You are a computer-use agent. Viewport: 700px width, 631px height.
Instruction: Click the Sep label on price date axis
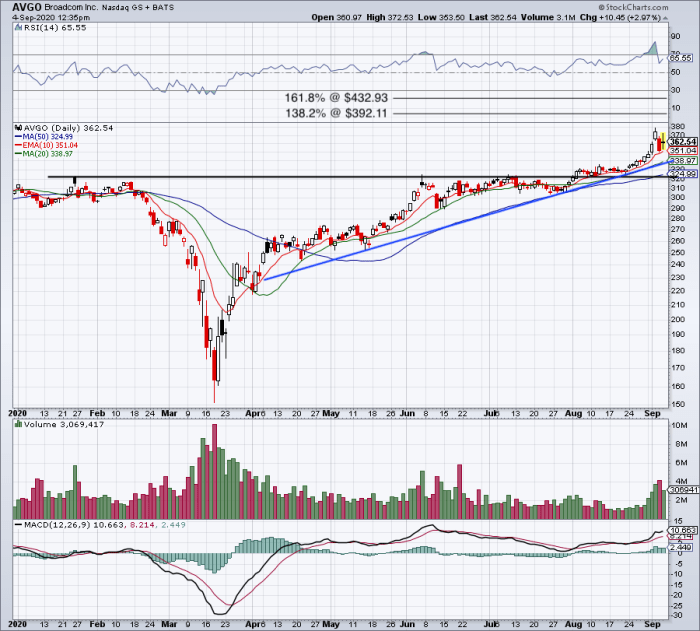[x=652, y=414]
